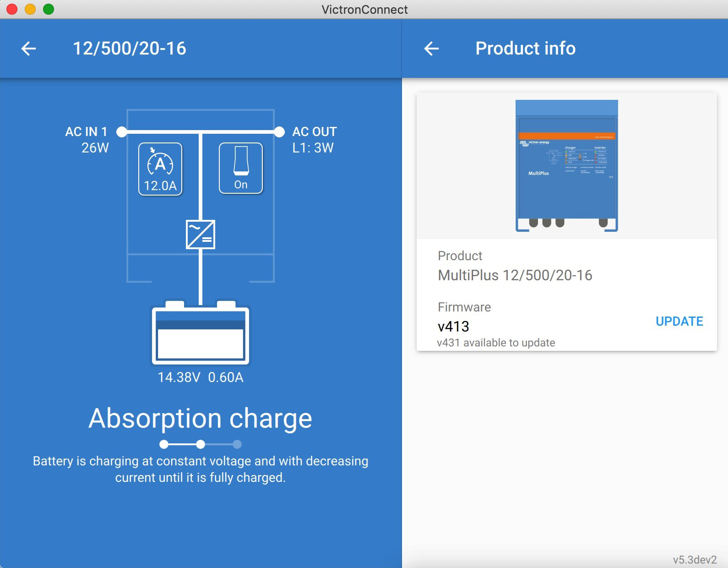Click the back arrow beside Product info
728x568 pixels.
click(x=431, y=49)
